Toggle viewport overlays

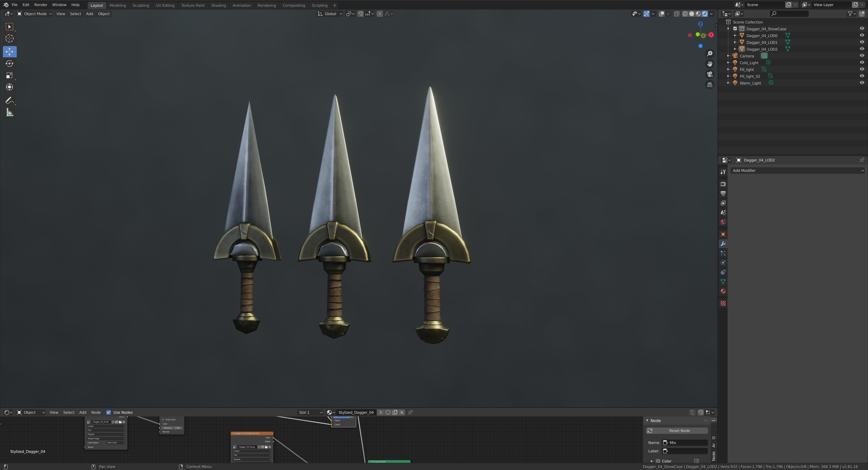[661, 14]
